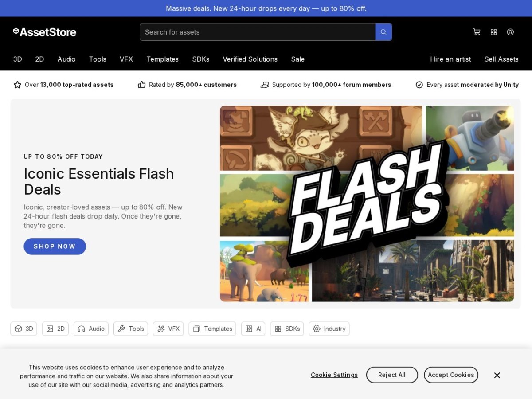The width and height of the screenshot is (532, 399).
Task: Click the UP TO 80% OFF TODAY label
Action: tap(63, 156)
